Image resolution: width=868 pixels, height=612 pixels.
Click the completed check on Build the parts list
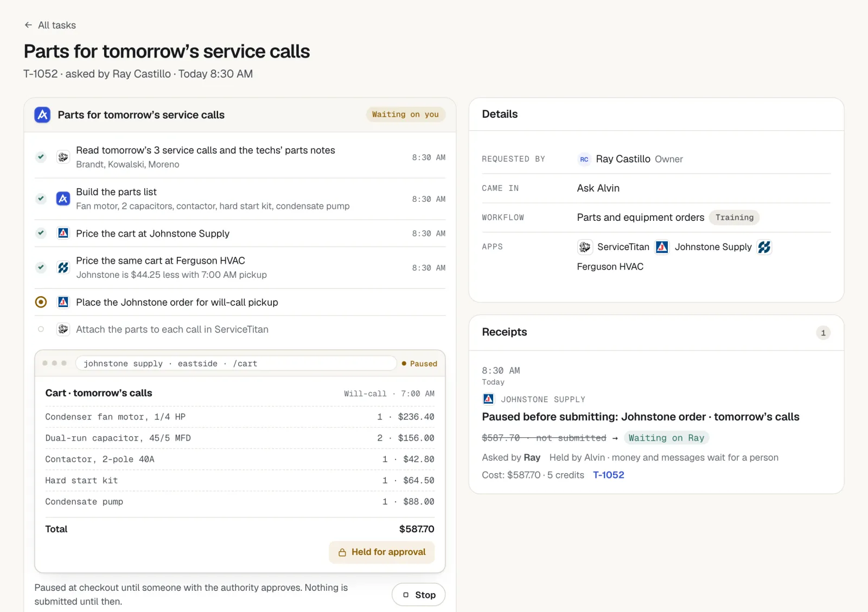[41, 199]
